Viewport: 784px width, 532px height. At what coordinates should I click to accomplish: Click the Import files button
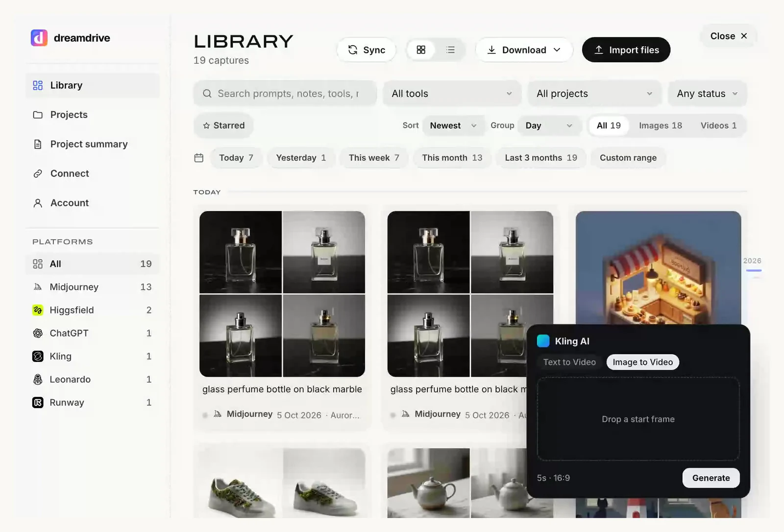point(626,50)
